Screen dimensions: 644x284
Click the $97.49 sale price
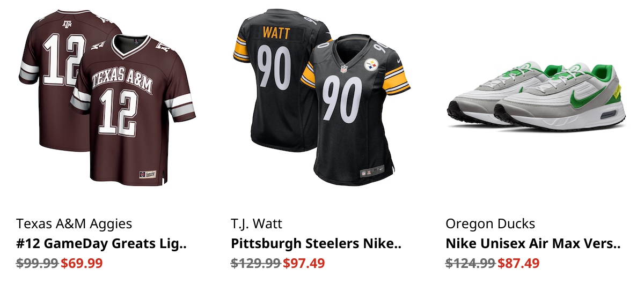point(304,263)
